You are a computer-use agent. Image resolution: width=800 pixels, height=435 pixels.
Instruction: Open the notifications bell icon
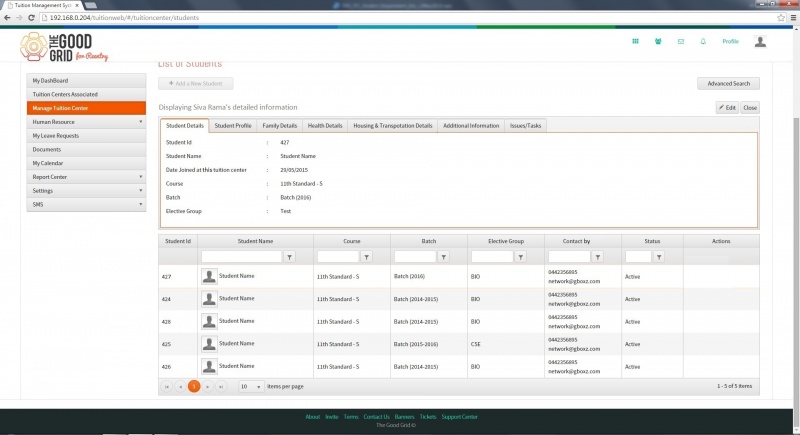pos(703,41)
